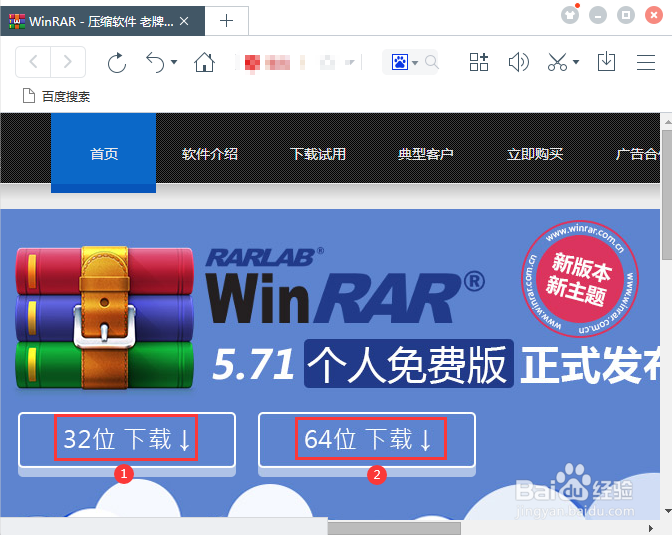Click the 个人免费版 banner label
Screen dimensions: 672x535
(408, 364)
